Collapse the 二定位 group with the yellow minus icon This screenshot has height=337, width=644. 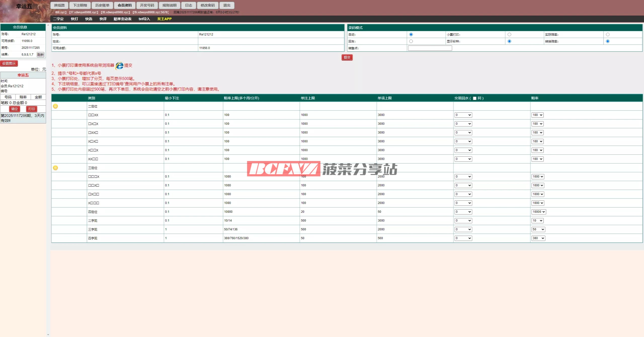[x=55, y=106]
